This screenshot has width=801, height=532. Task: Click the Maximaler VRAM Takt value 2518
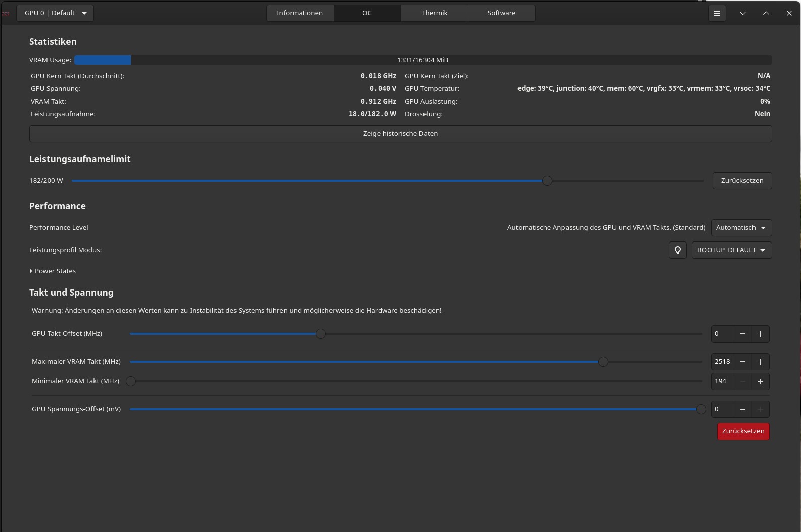point(722,362)
